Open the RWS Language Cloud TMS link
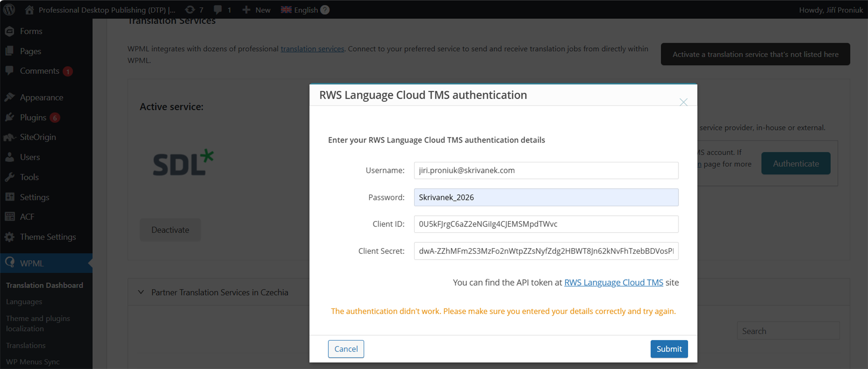The width and height of the screenshot is (868, 369). (x=613, y=282)
